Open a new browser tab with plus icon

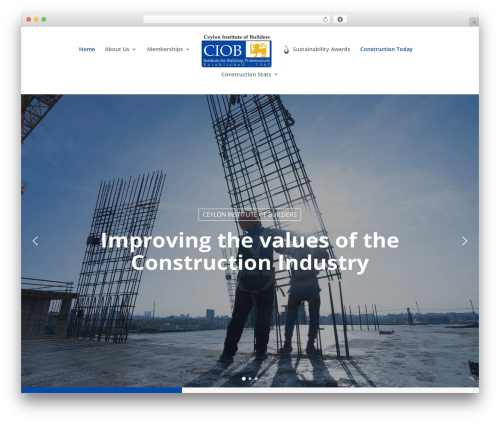(474, 22)
